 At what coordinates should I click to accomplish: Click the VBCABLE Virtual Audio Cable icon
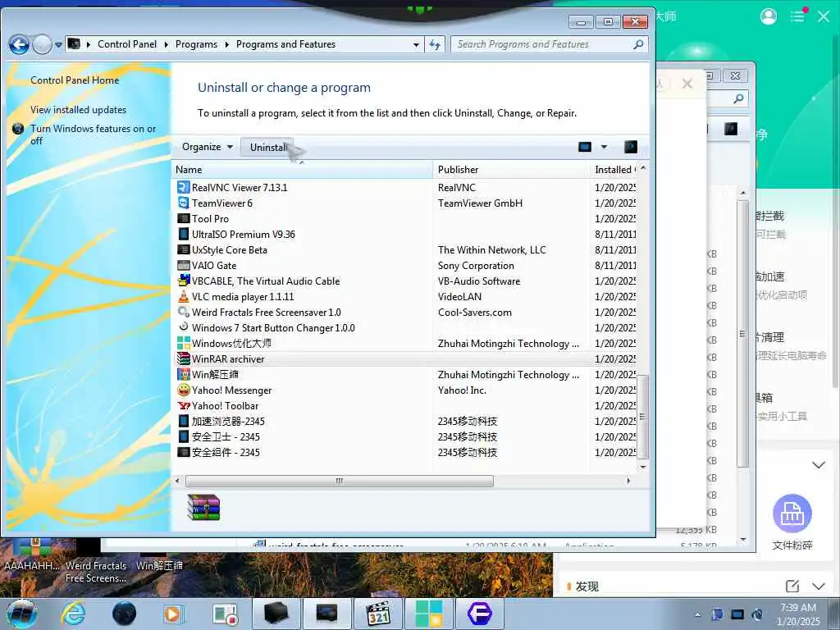point(183,281)
